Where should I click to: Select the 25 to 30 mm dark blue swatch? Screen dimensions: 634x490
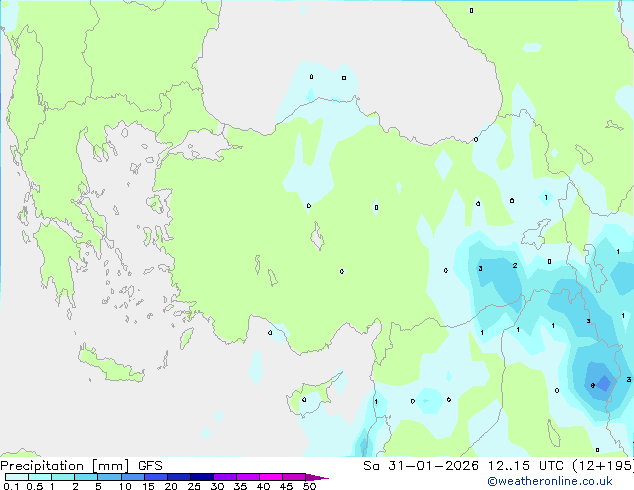pos(202,477)
